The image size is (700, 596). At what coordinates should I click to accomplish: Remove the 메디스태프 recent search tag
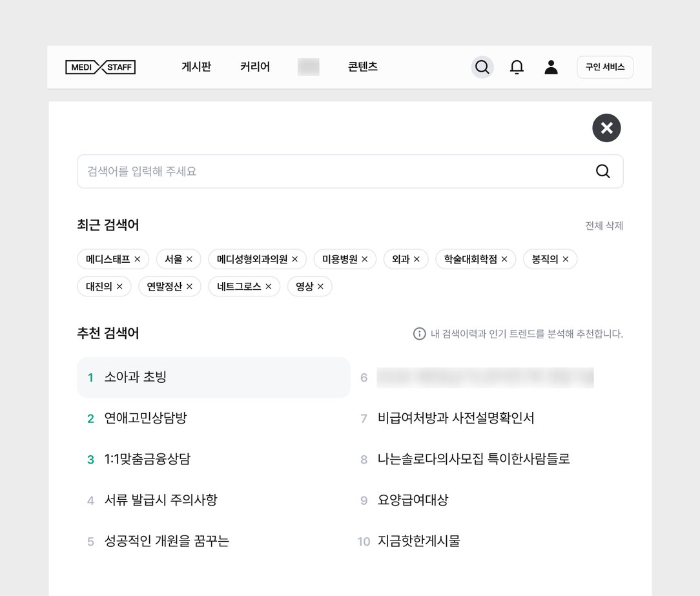point(138,260)
